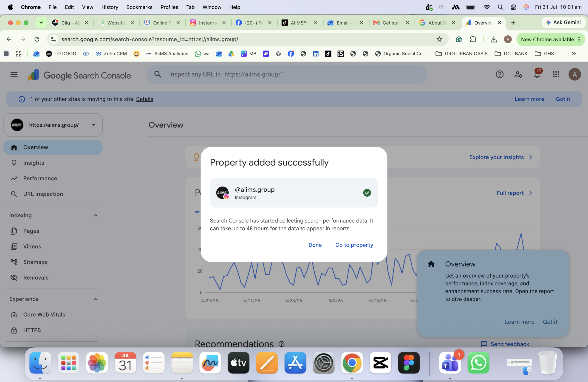Open the Bookmarks menu in menu bar

click(x=139, y=7)
